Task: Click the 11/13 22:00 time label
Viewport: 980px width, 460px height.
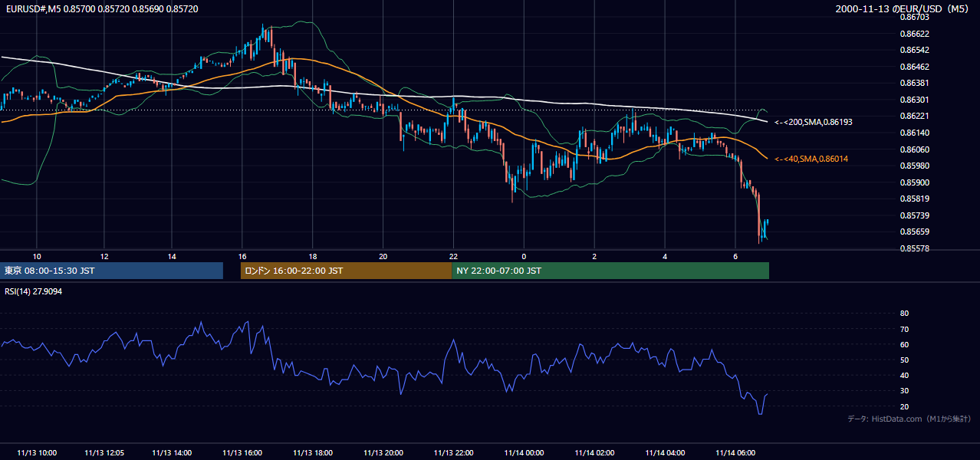Action: [454, 452]
